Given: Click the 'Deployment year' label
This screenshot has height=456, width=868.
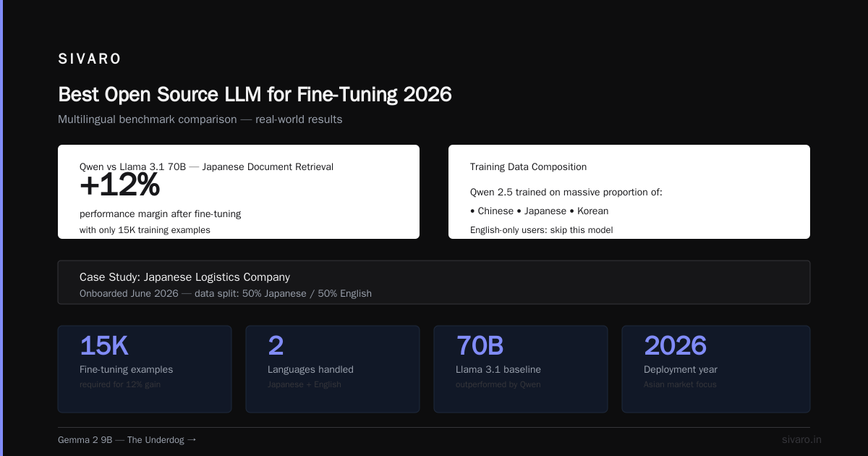Looking at the screenshot, I should point(681,370).
